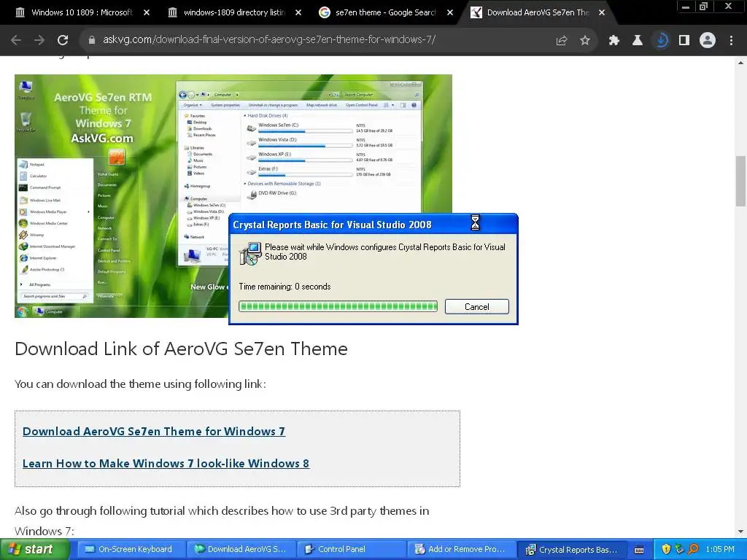Click the scrollbar up arrow

point(741,62)
